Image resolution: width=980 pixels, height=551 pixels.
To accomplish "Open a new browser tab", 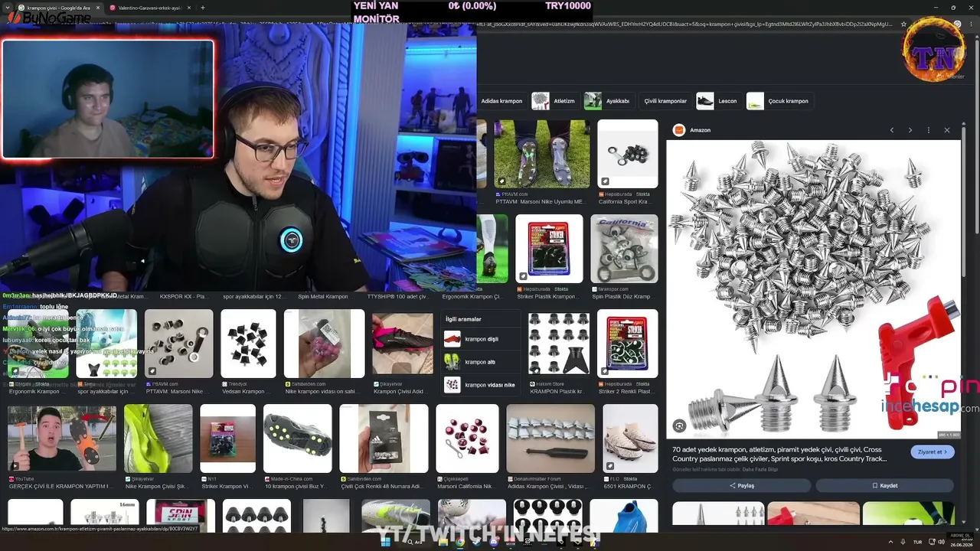I will click(202, 8).
